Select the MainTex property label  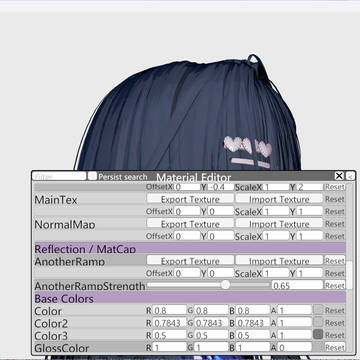coord(56,199)
